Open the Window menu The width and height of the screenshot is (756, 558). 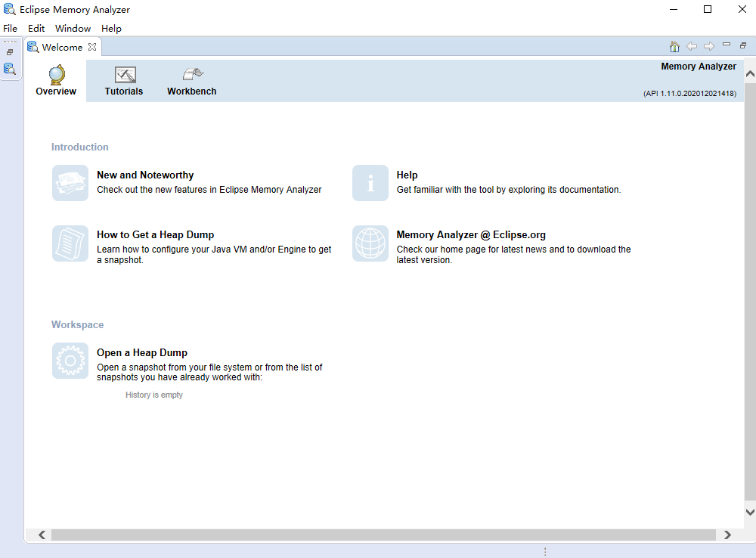pos(73,29)
